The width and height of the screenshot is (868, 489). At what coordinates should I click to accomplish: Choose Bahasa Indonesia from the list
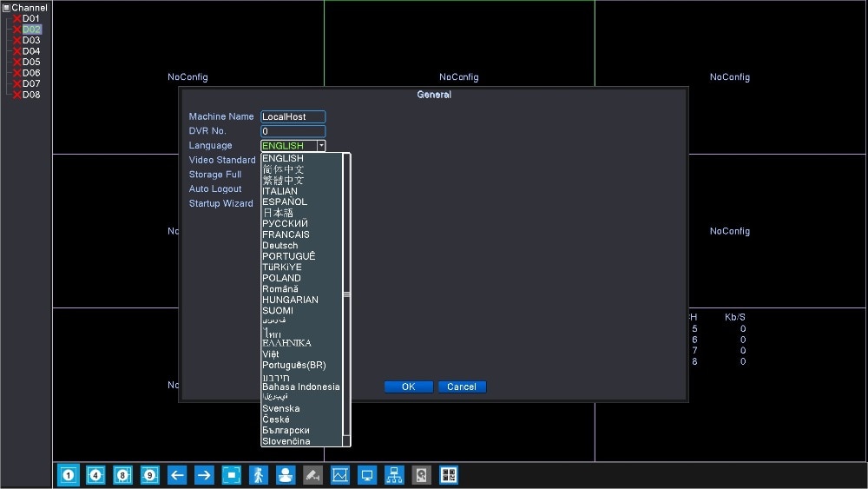[302, 387]
